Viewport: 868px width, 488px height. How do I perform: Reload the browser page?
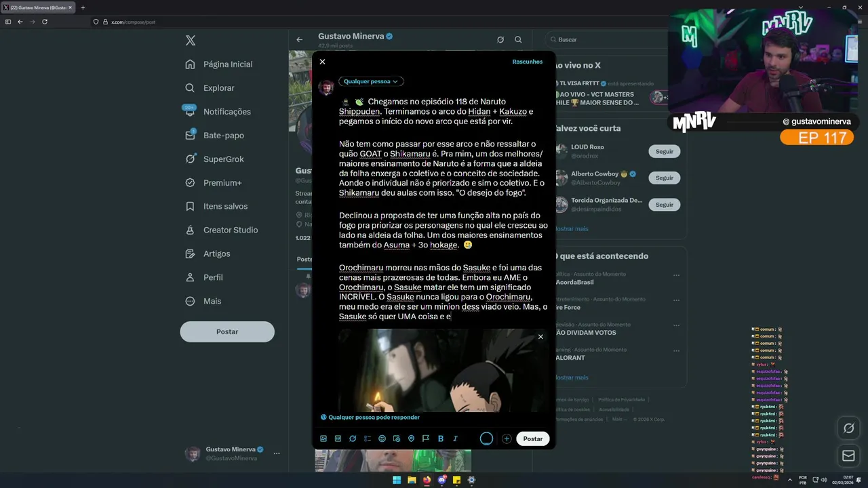45,22
